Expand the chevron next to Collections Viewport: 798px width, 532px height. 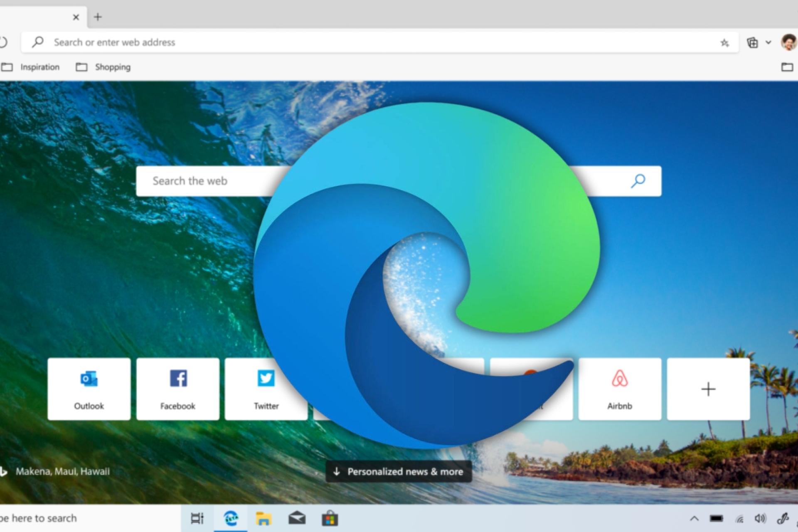[768, 42]
